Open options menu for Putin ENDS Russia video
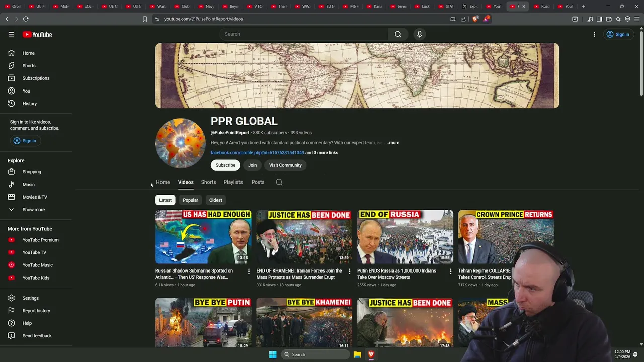Image resolution: width=644 pixels, height=362 pixels. click(x=450, y=271)
